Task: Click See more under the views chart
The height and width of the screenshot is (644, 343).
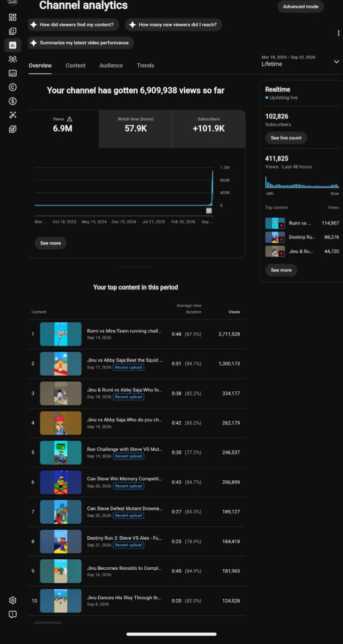Action: tap(50, 243)
